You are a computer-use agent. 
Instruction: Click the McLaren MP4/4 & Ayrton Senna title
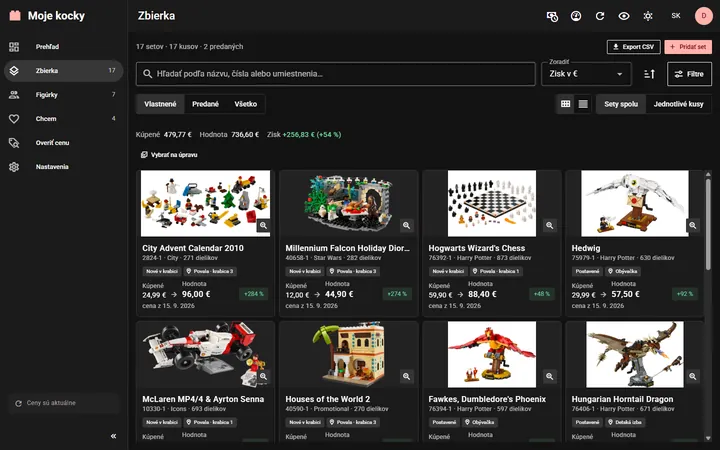click(203, 399)
